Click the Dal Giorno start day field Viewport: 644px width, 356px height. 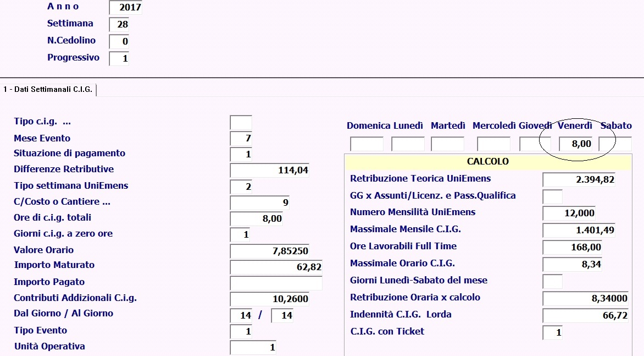point(242,316)
